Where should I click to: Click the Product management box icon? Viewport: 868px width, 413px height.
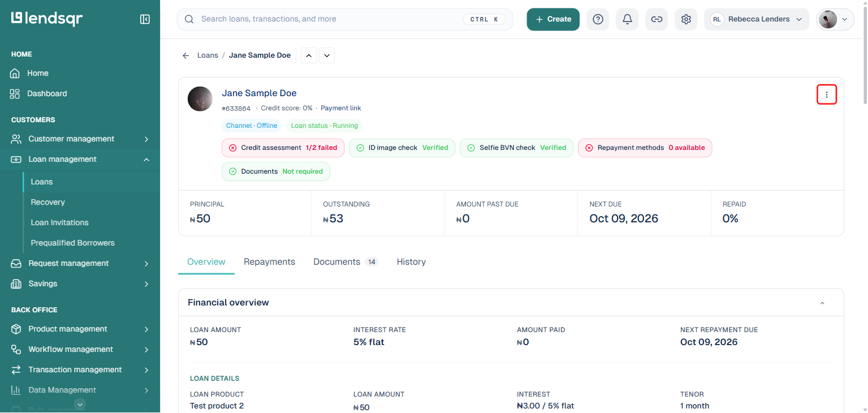16,329
